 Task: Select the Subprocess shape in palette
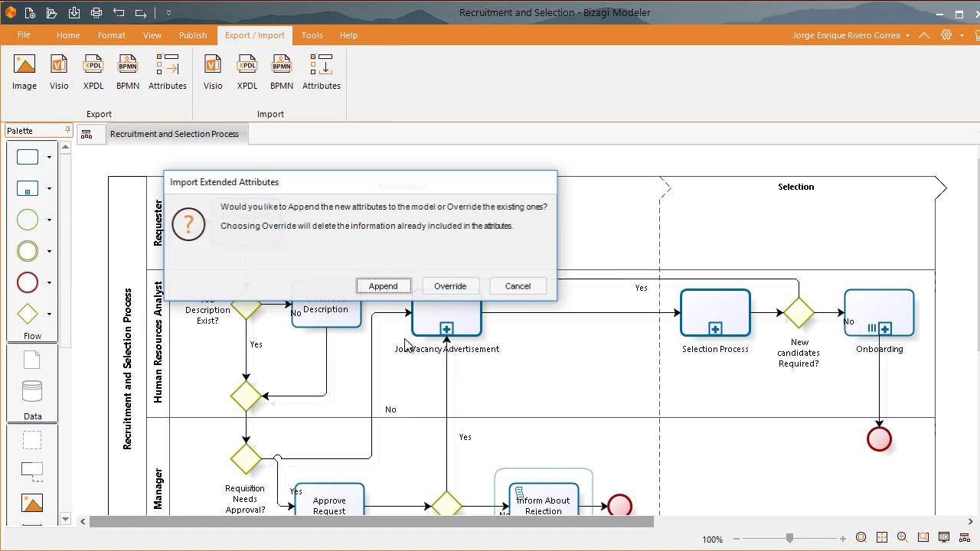point(28,188)
